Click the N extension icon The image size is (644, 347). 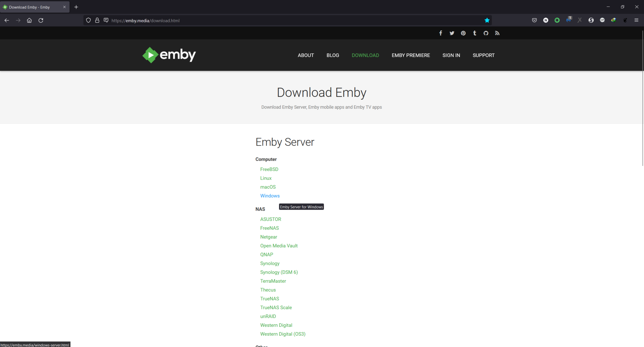point(546,20)
